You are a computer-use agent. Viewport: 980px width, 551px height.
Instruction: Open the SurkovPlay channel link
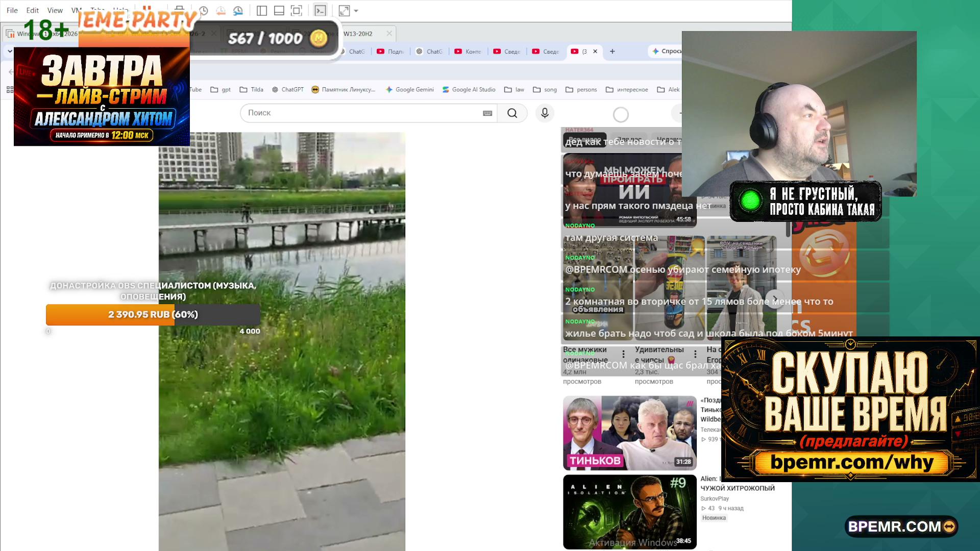715,499
